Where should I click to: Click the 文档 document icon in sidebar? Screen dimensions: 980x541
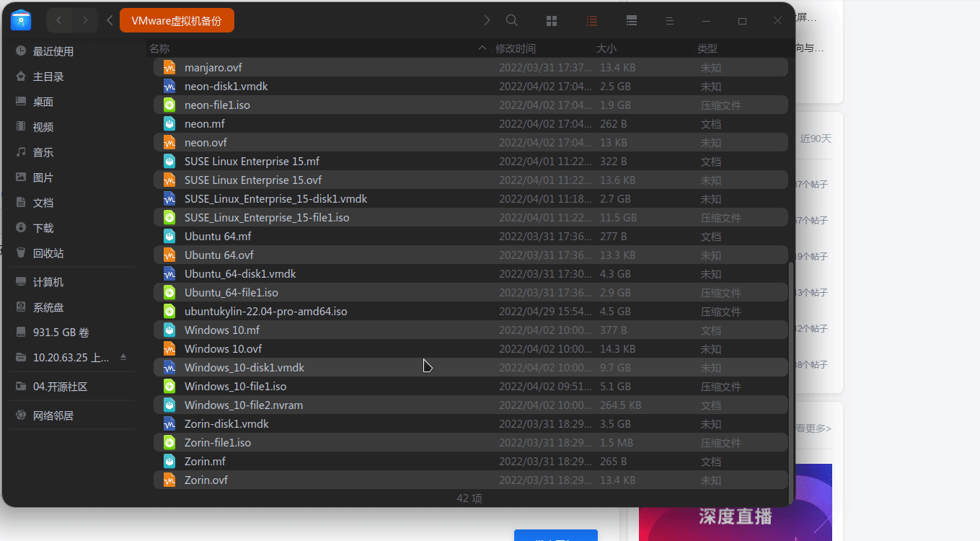tap(21, 203)
